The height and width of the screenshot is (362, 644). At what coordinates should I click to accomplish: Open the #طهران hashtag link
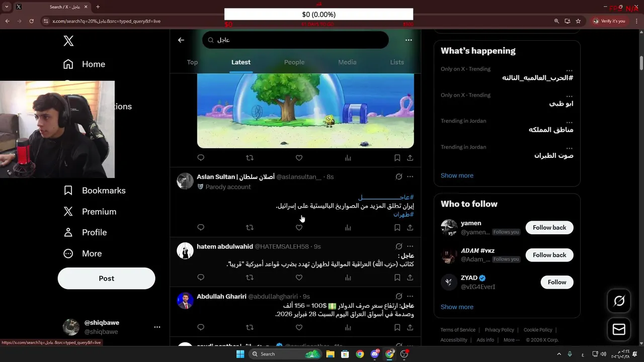(x=404, y=215)
